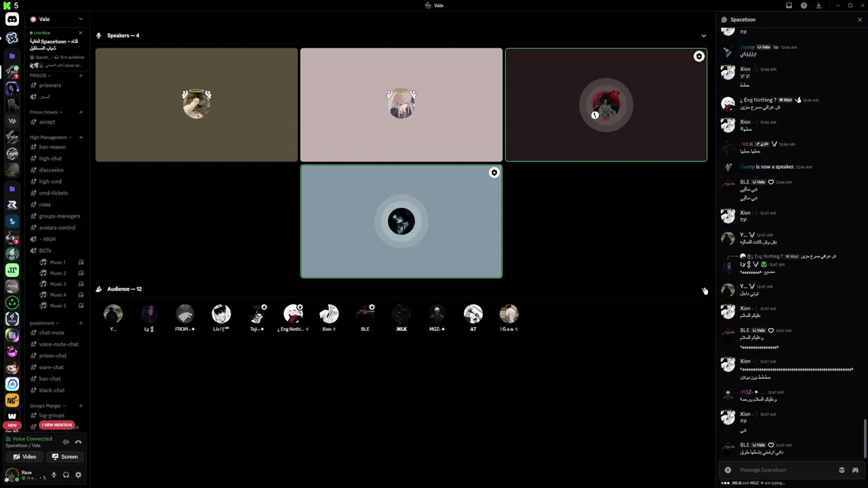Viewport: 868px width, 488px height.
Task: Close the Spacetoon chat panel
Action: [860, 20]
